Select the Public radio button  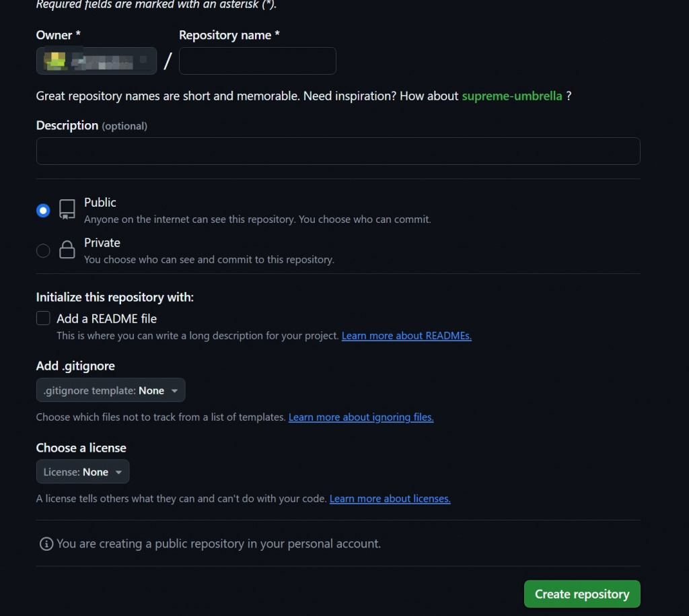tap(43, 211)
